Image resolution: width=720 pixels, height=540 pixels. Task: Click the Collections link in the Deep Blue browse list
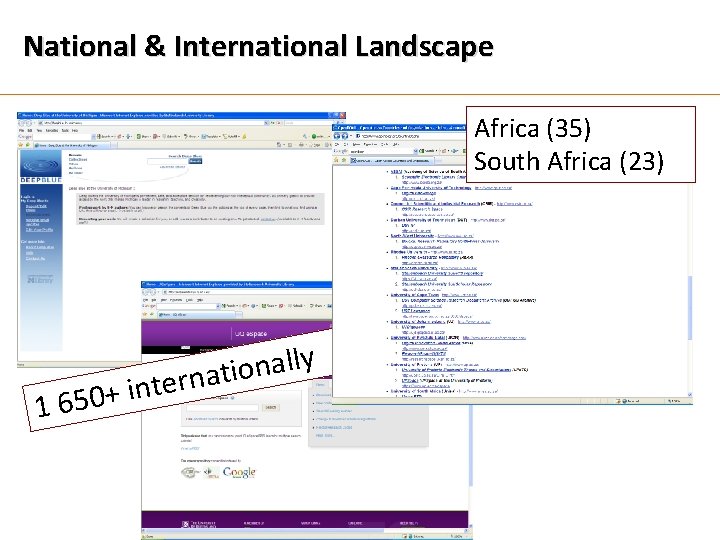[78, 159]
